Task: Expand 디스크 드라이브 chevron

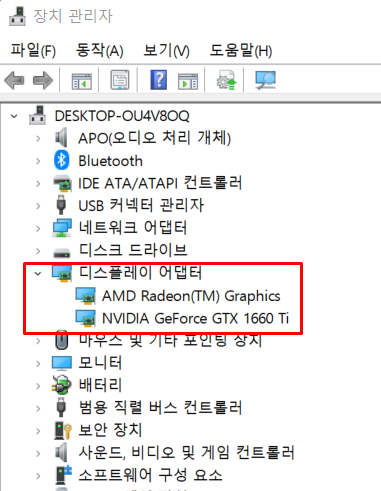Action: pyautogui.click(x=38, y=251)
